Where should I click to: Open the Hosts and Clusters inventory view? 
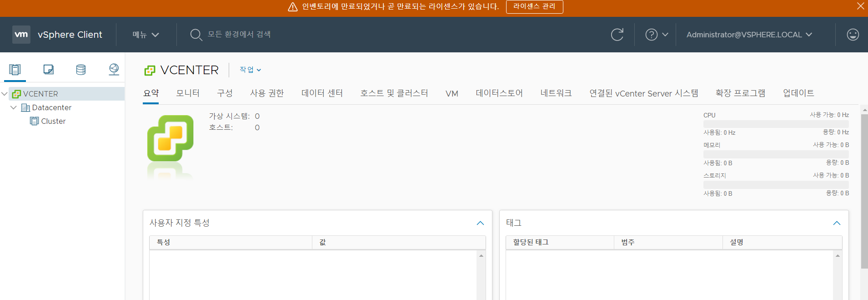point(15,70)
